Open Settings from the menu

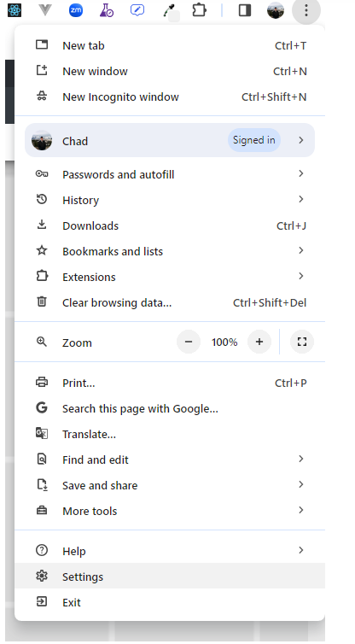170,577
